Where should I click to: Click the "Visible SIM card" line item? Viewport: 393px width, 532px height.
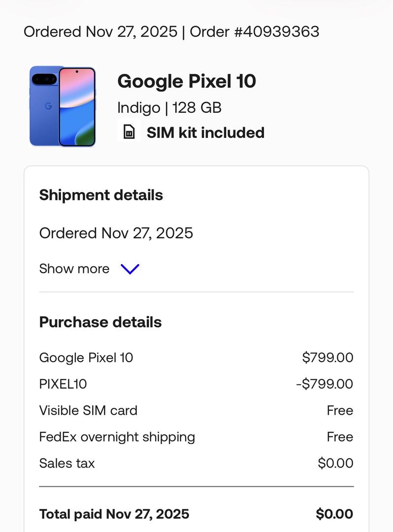point(88,410)
